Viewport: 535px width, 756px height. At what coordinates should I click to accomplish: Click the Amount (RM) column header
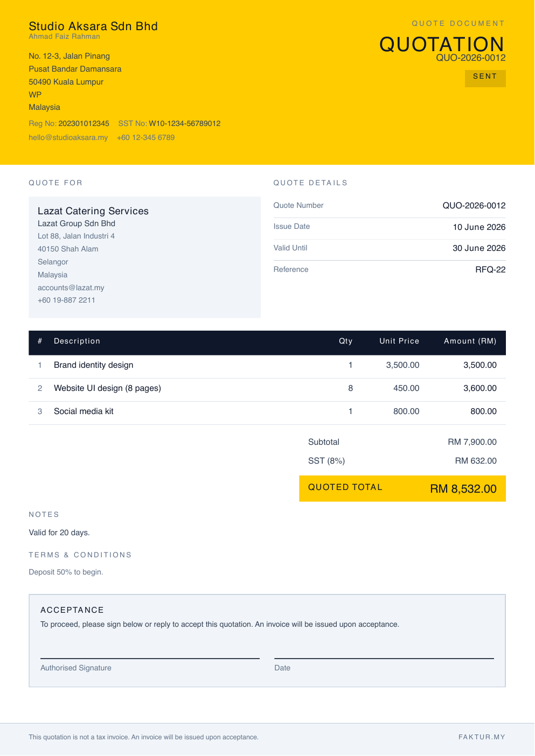(470, 341)
